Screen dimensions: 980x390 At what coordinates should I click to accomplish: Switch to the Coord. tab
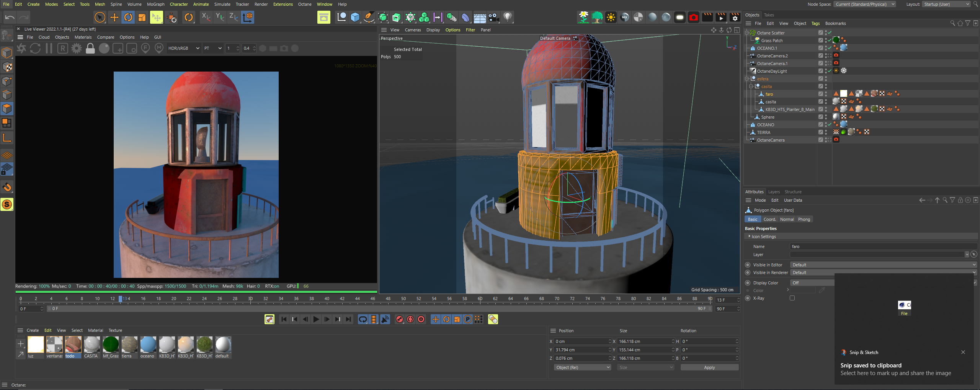click(769, 219)
